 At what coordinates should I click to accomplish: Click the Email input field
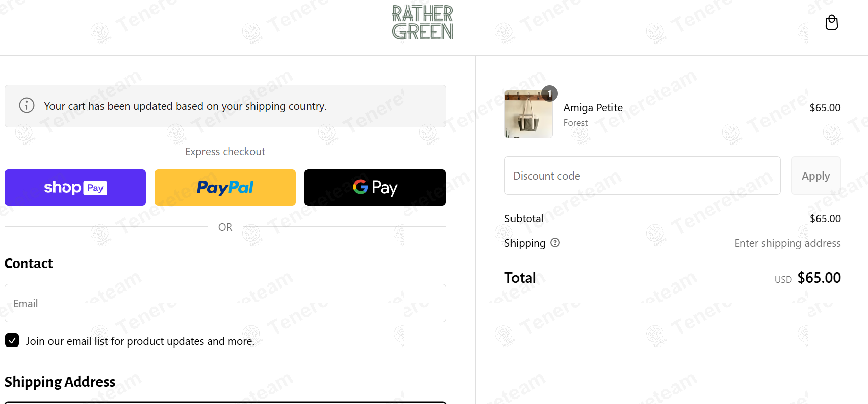click(225, 303)
